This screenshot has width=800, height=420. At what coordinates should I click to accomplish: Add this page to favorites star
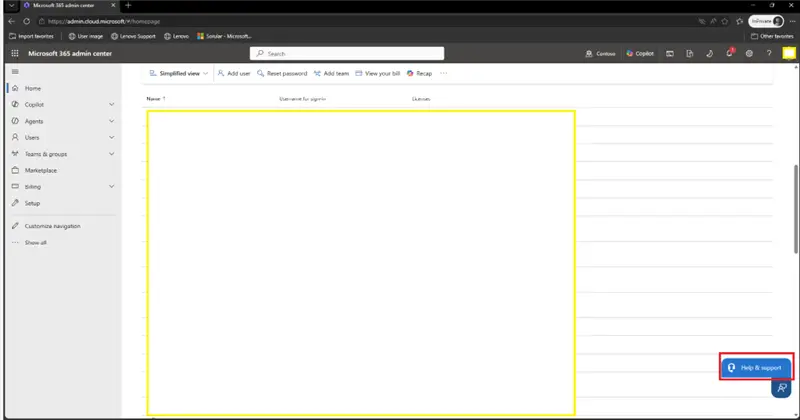pyautogui.click(x=725, y=21)
